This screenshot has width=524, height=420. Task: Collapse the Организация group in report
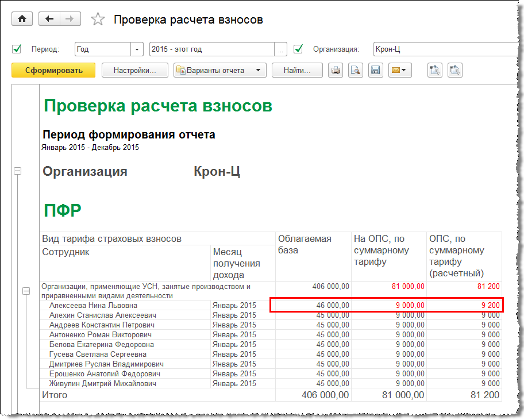coord(17,171)
